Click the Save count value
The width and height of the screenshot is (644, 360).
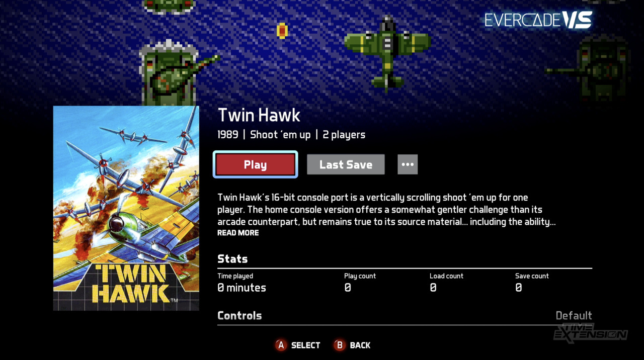(x=519, y=288)
